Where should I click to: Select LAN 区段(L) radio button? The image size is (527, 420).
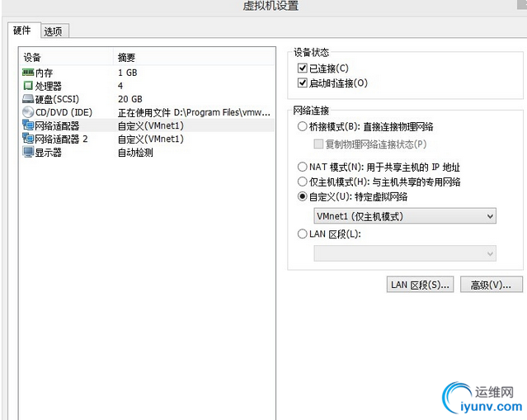tap(302, 234)
